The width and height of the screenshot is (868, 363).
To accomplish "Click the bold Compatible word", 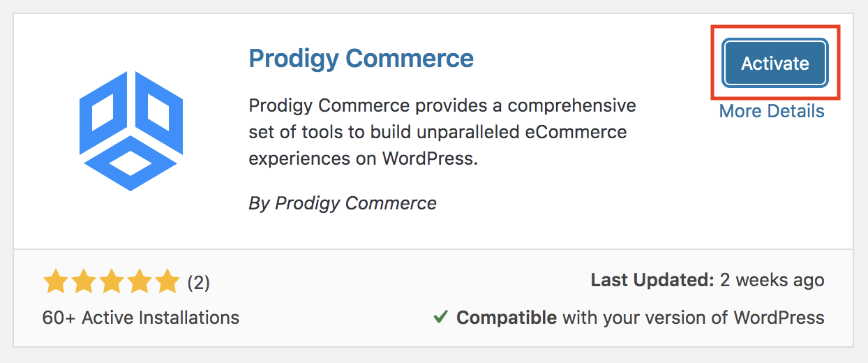I will click(x=507, y=318).
